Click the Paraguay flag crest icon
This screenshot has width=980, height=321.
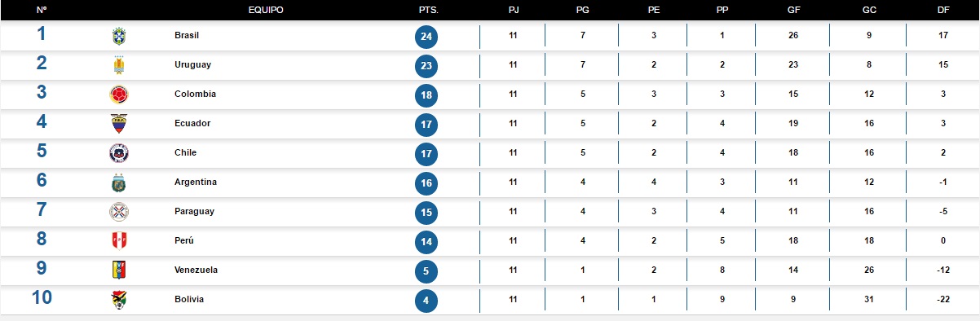point(119,212)
